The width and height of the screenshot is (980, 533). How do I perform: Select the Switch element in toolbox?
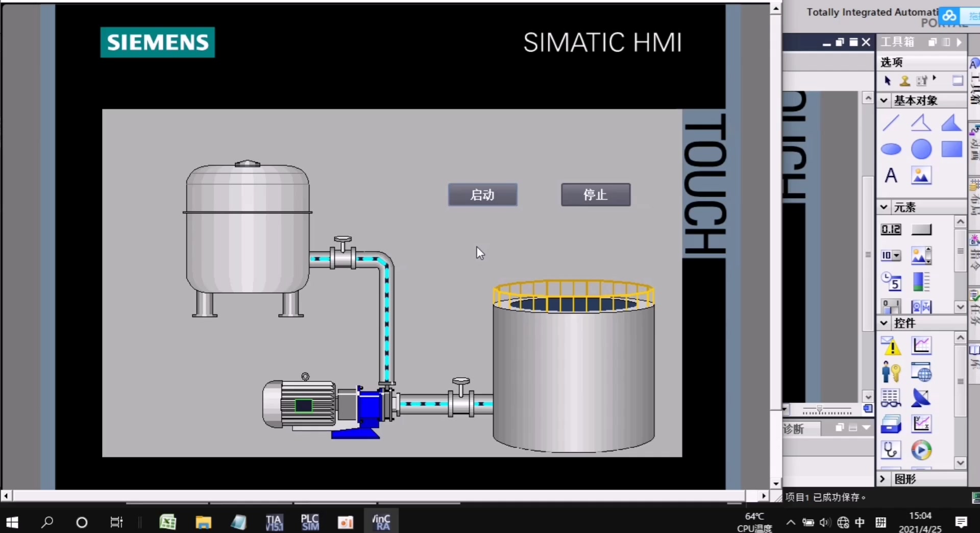coord(891,306)
